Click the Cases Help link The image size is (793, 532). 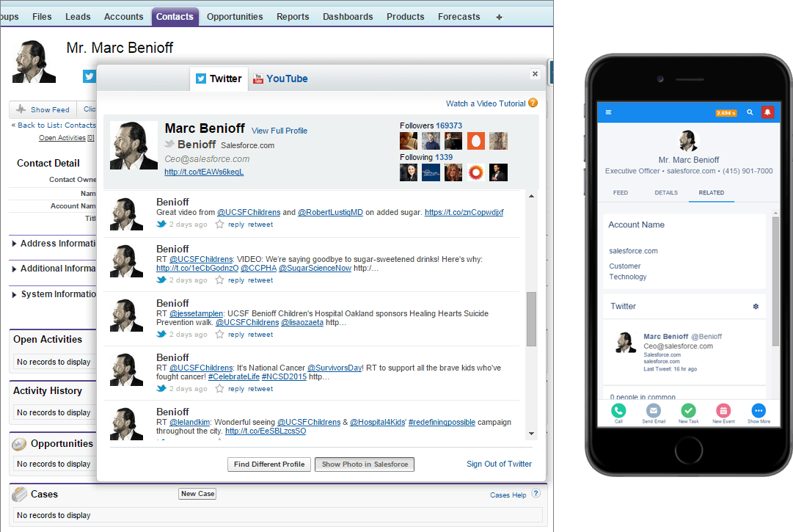click(x=508, y=495)
